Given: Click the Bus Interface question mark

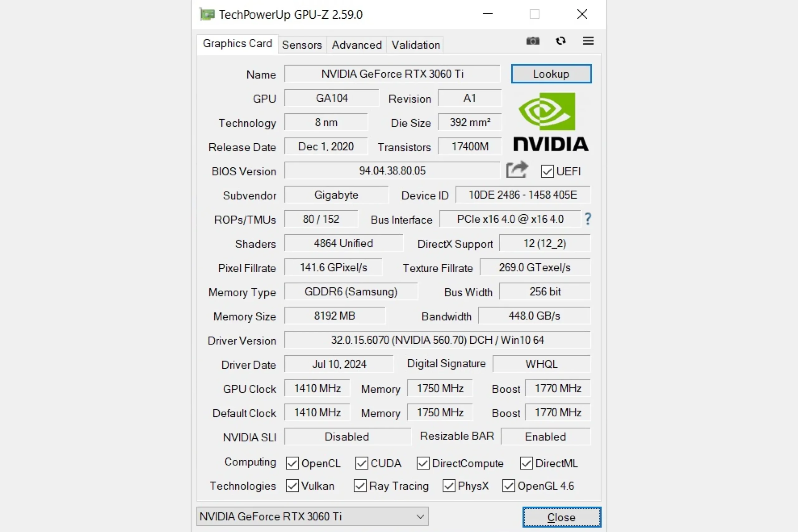Looking at the screenshot, I should [x=588, y=219].
